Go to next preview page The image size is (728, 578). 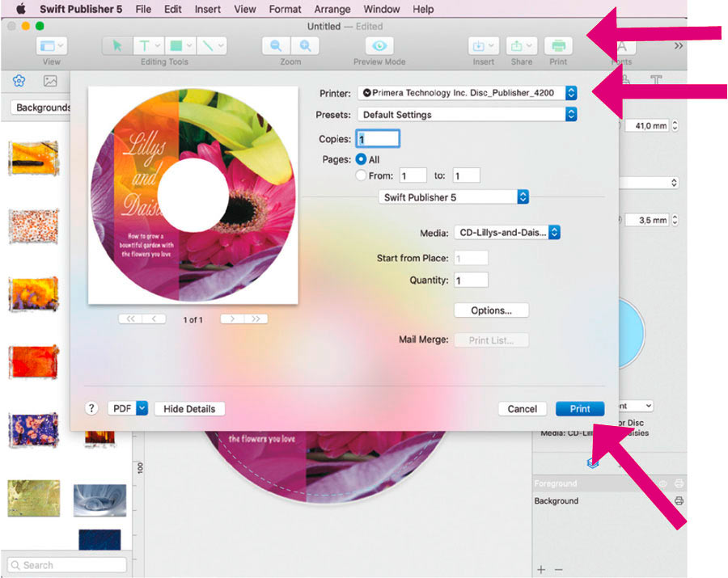point(232,319)
